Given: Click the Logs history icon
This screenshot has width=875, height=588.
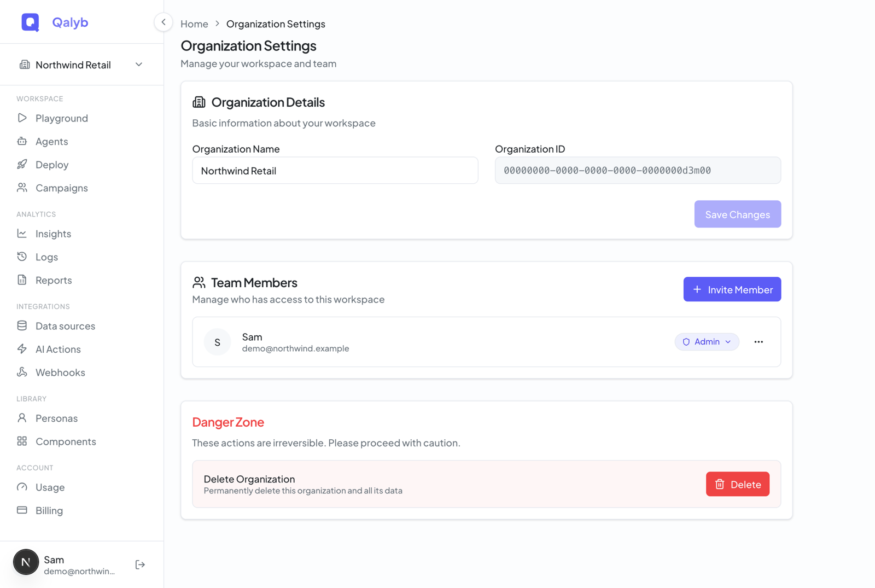Looking at the screenshot, I should coord(22,257).
